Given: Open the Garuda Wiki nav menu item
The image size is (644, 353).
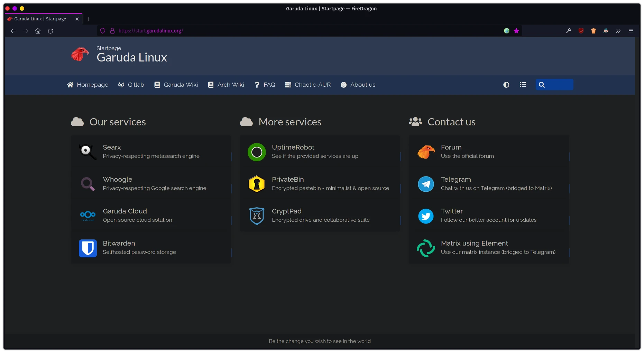Looking at the screenshot, I should tap(176, 85).
